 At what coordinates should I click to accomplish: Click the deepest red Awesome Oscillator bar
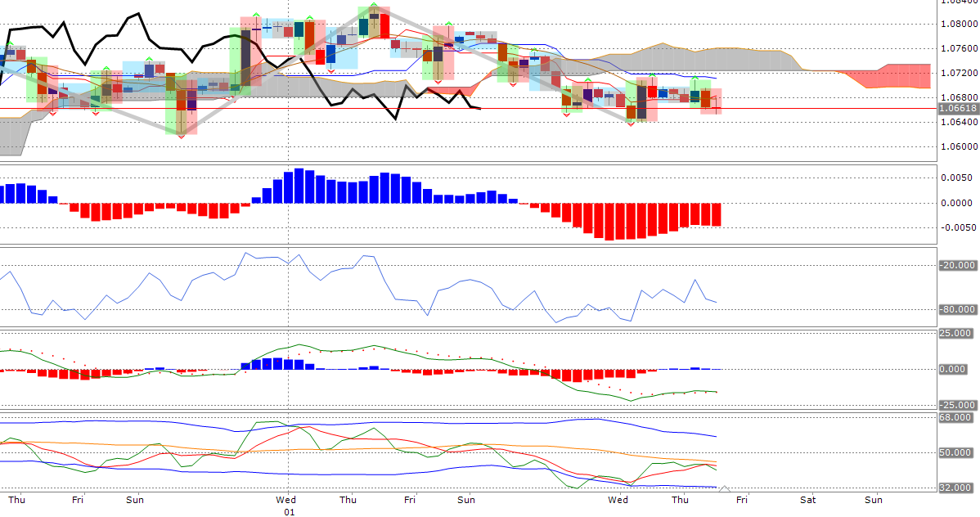point(609,221)
